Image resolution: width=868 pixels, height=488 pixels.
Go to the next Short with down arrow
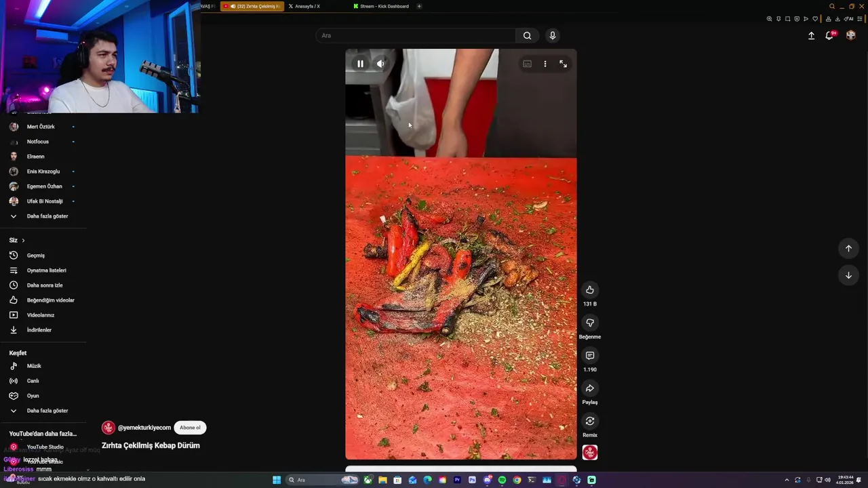(x=848, y=275)
